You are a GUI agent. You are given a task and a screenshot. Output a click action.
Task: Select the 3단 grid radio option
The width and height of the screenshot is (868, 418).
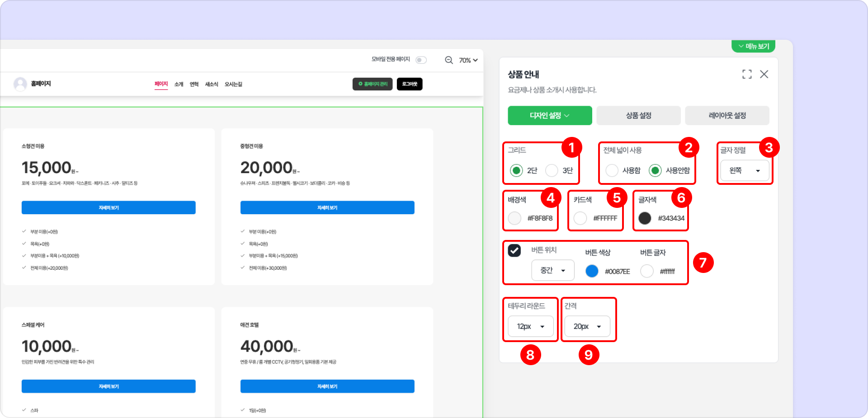point(552,170)
